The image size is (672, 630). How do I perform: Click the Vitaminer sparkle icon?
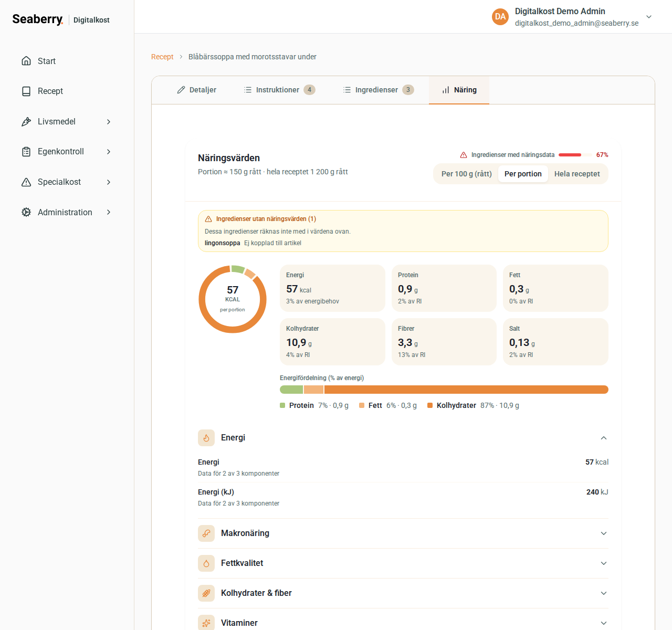[x=206, y=623]
